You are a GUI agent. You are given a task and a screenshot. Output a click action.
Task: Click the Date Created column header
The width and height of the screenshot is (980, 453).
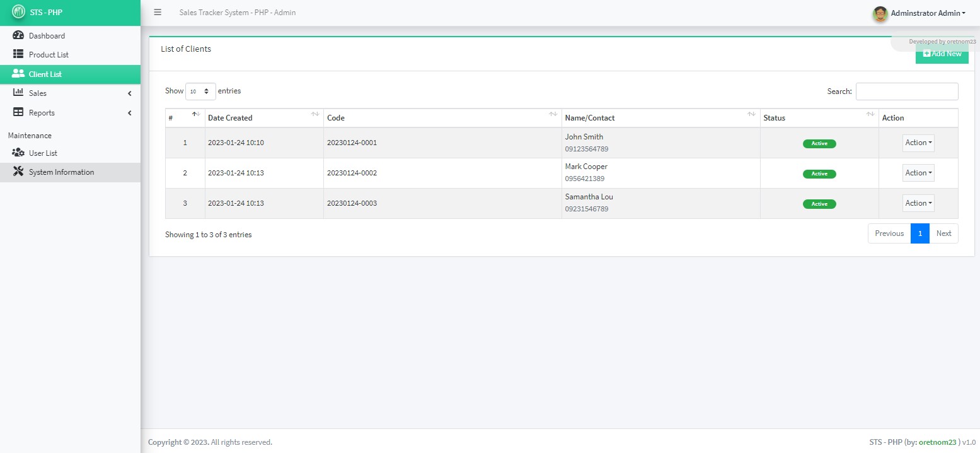pyautogui.click(x=264, y=118)
